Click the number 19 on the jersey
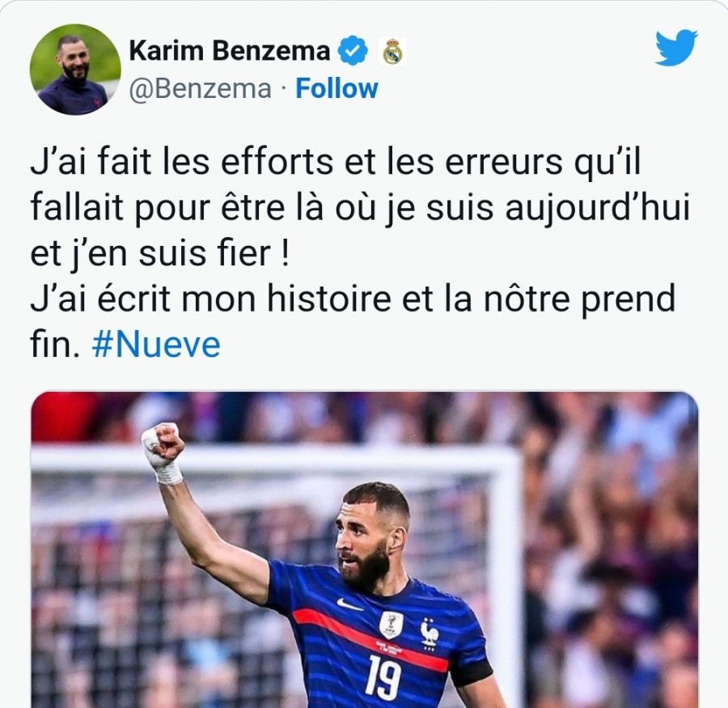 coord(383,679)
